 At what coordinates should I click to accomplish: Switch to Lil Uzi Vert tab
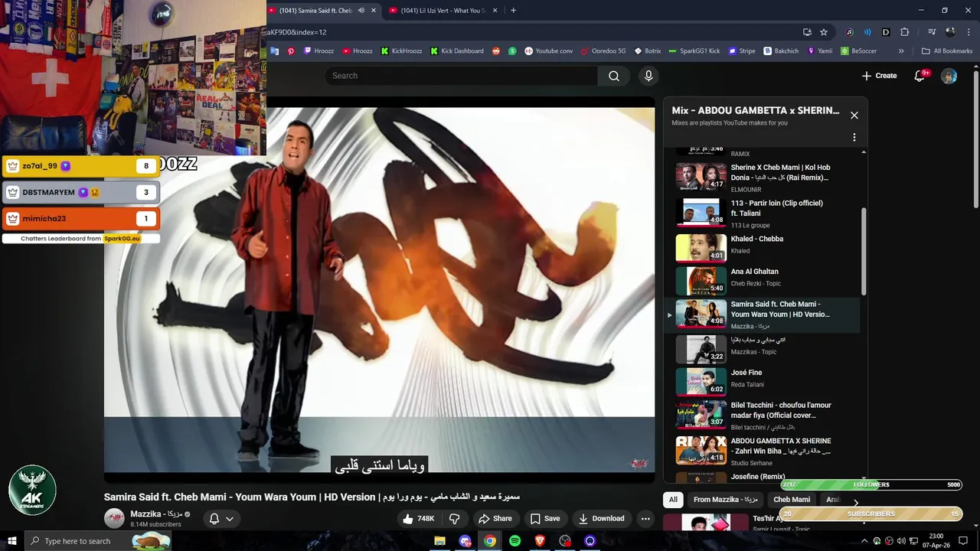pyautogui.click(x=443, y=11)
